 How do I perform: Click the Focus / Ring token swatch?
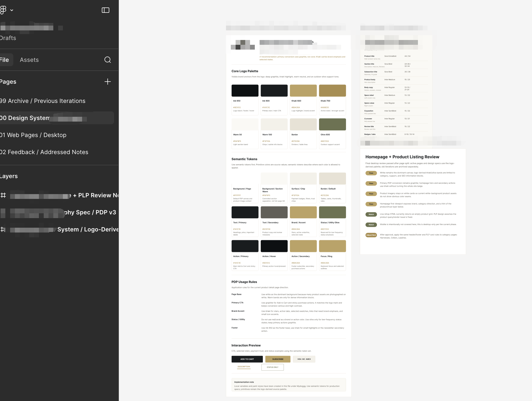coord(332,246)
